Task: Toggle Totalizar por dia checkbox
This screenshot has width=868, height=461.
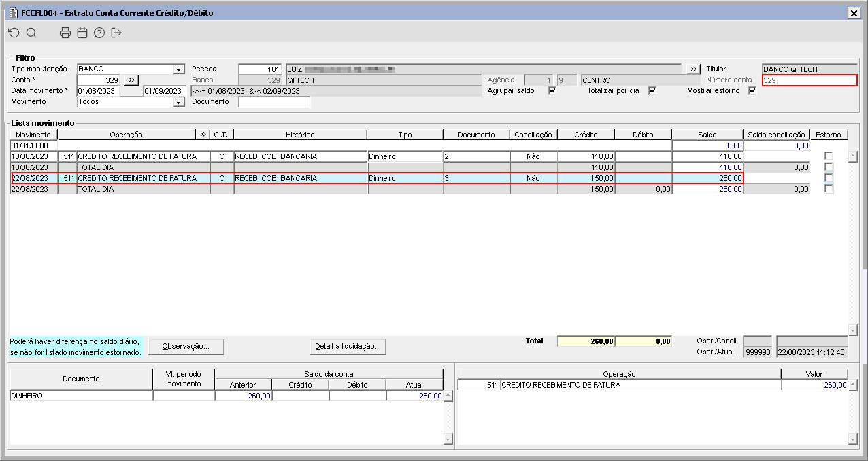Action: click(x=652, y=91)
